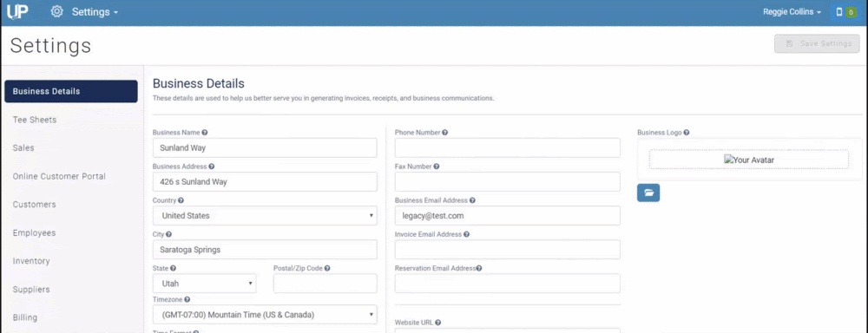Click Business Name help icon
Viewport: 868px width, 333px height.
(205, 133)
